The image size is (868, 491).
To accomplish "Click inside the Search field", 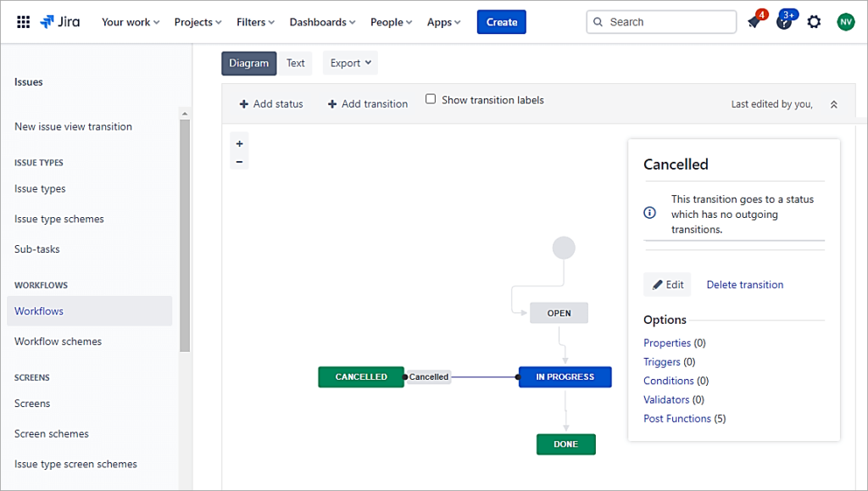I will click(661, 21).
